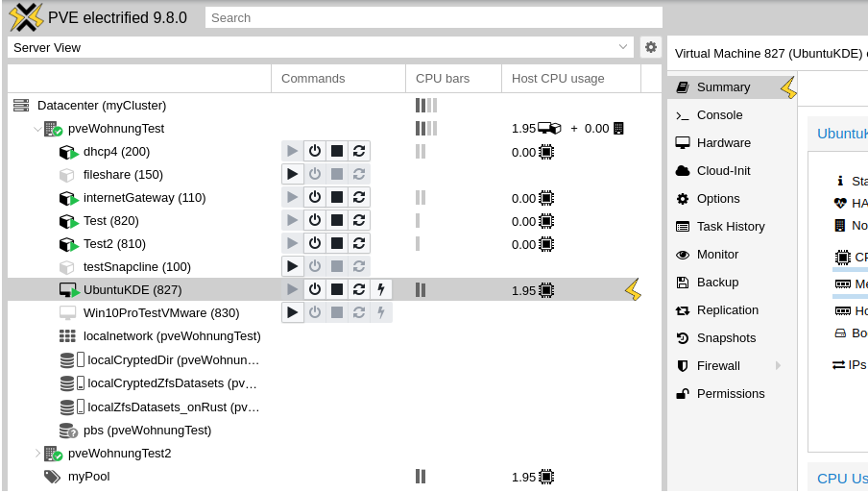The height and width of the screenshot is (493, 868).
Task: Open the Task History tab
Action: (732, 227)
